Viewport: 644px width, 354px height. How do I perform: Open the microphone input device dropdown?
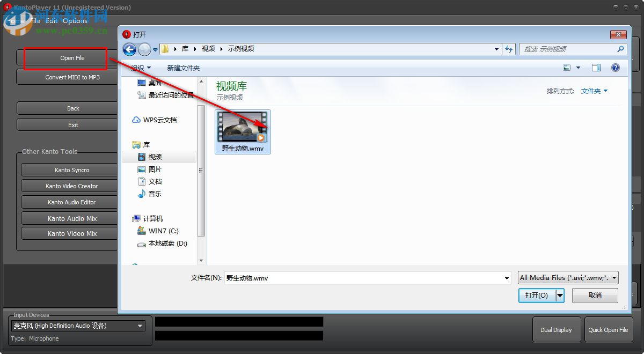click(x=140, y=326)
